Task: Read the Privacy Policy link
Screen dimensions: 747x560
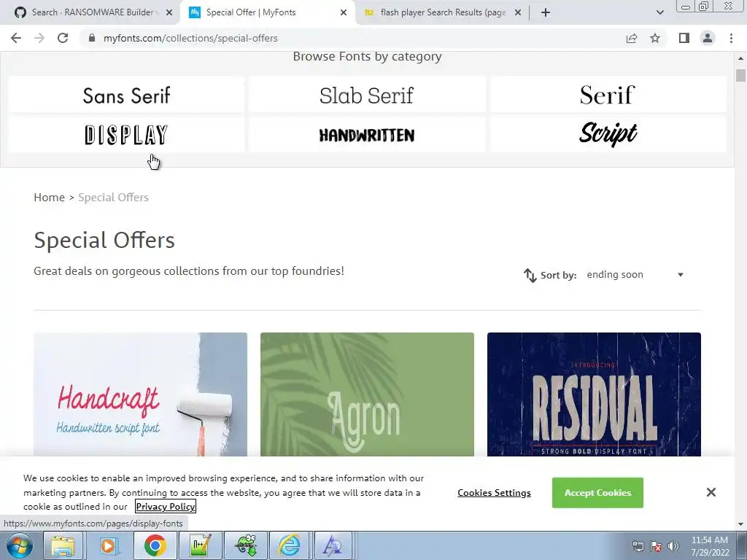Action: coord(166,506)
